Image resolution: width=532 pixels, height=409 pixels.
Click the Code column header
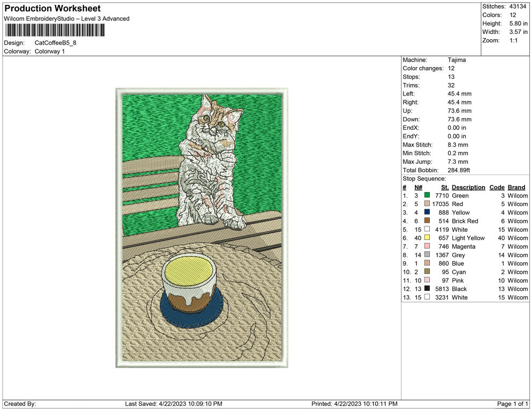497,187
